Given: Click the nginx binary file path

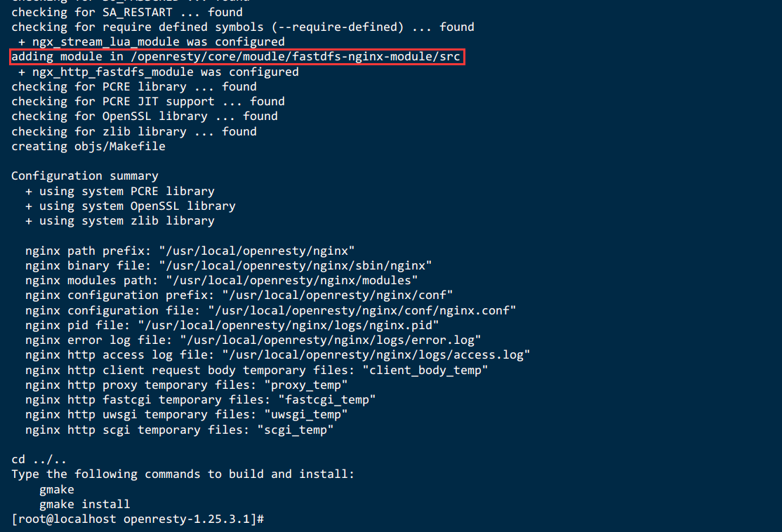Looking at the screenshot, I should click(296, 266).
